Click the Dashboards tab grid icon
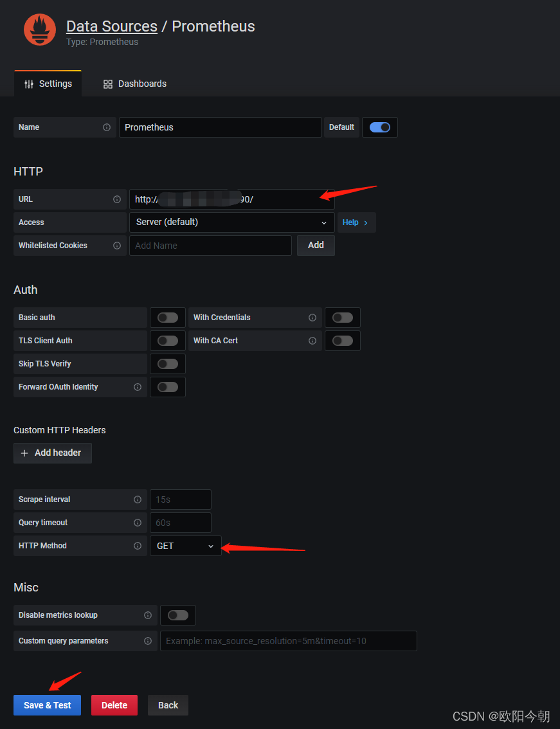Screen dimensions: 560x729 tap(108, 84)
